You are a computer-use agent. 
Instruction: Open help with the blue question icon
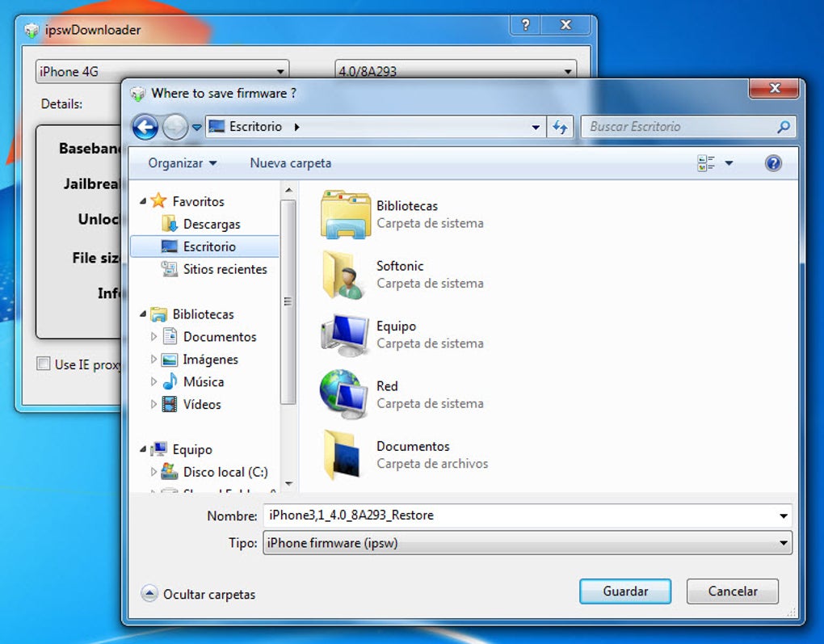click(x=773, y=163)
